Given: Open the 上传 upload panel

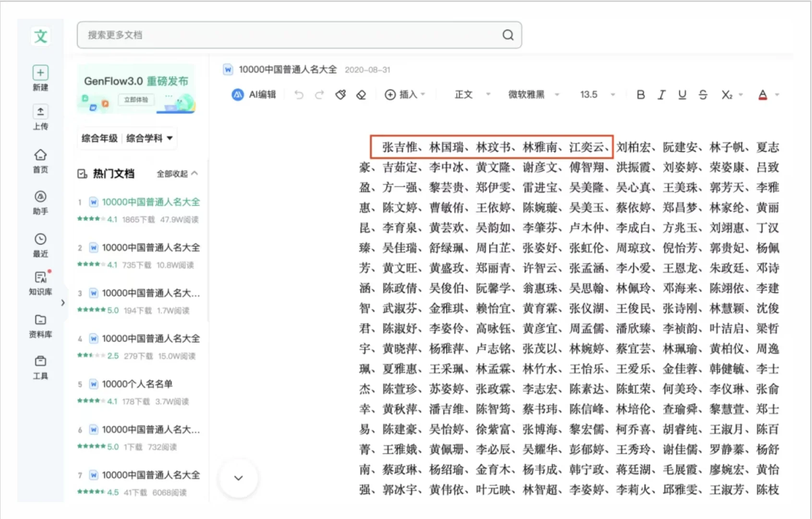Looking at the screenshot, I should 40,117.
